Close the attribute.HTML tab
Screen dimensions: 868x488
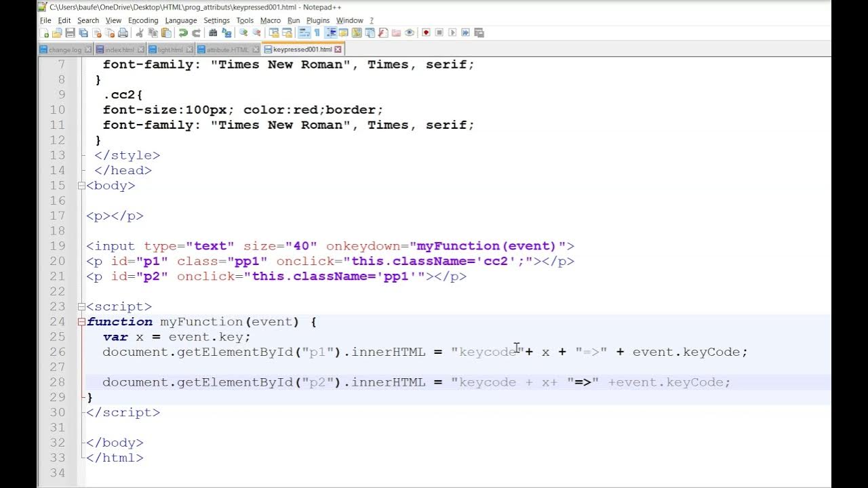pos(256,49)
